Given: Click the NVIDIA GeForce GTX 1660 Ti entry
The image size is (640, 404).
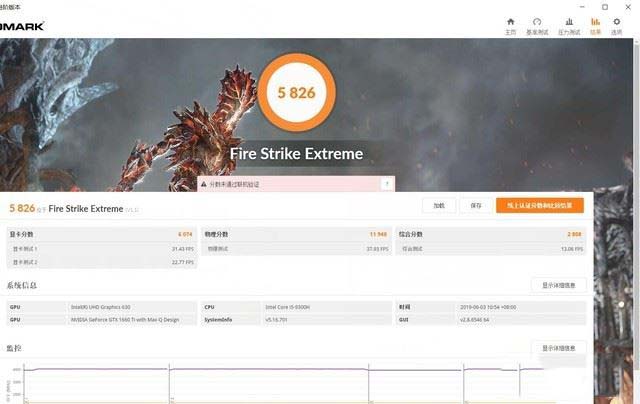Looking at the screenshot, I should coord(125,320).
